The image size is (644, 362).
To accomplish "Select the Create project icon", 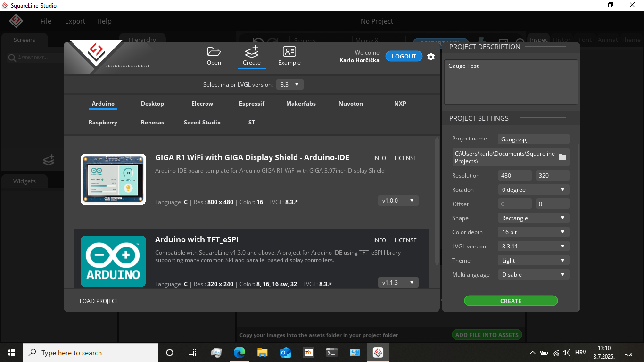I will click(x=252, y=56).
